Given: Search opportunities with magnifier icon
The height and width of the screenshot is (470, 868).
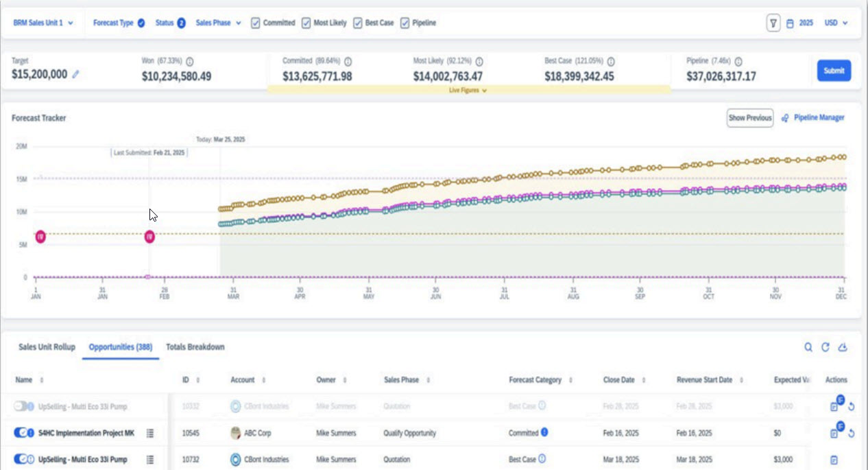Looking at the screenshot, I should tap(809, 347).
